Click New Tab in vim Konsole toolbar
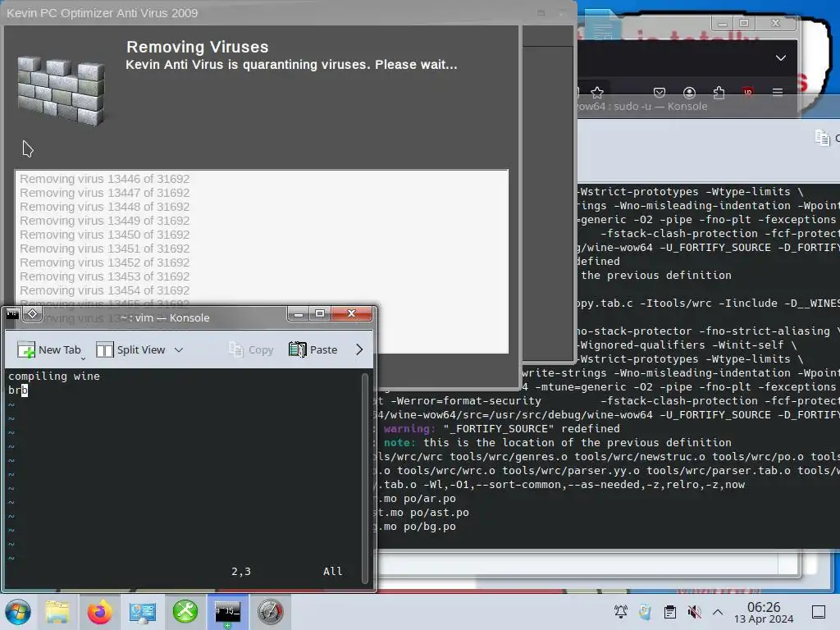840x630 pixels. point(49,349)
